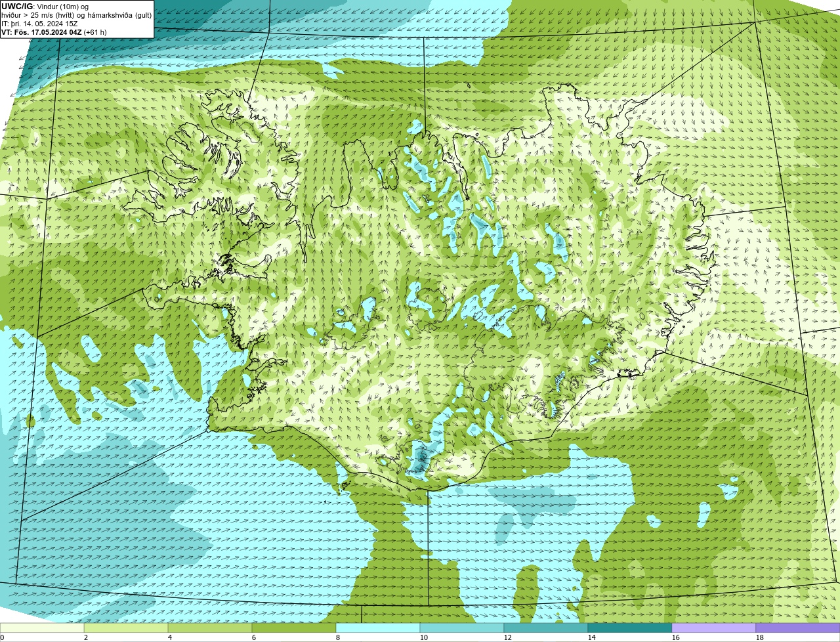840x642 pixels.
Task: Click the legend scale label '6'
Action: pyautogui.click(x=254, y=637)
